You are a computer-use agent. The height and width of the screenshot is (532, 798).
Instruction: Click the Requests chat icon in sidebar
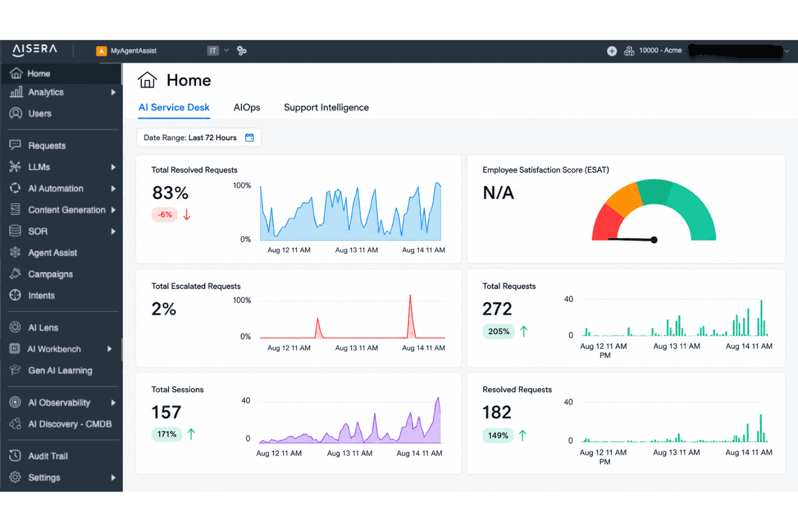tap(15, 145)
